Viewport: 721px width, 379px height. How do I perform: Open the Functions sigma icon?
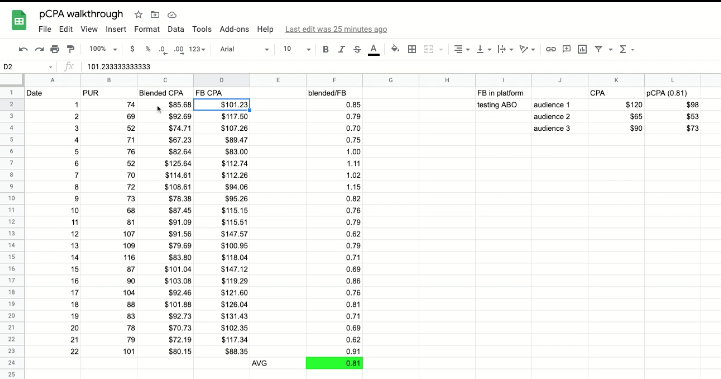[x=623, y=49]
